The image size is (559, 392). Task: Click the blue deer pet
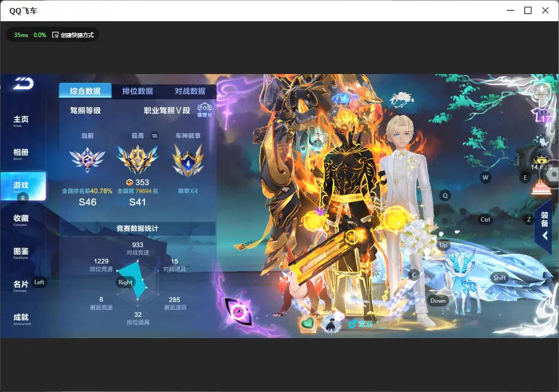(x=462, y=281)
